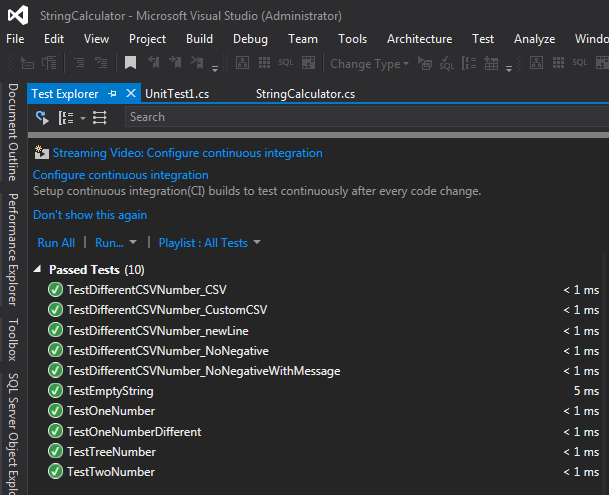This screenshot has height=495, width=609.
Task: Open the Project menu
Action: [x=147, y=39]
